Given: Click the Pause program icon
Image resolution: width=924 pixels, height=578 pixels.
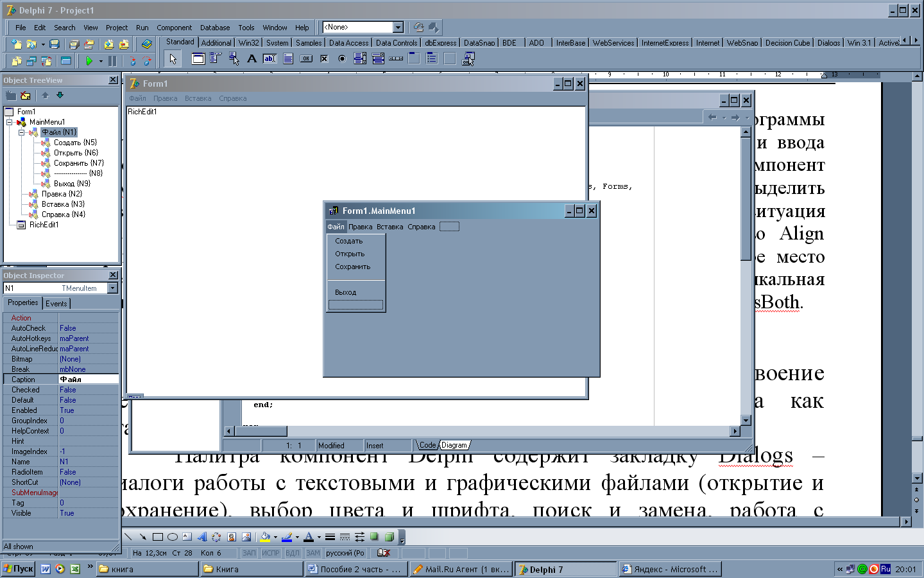Looking at the screenshot, I should (112, 61).
